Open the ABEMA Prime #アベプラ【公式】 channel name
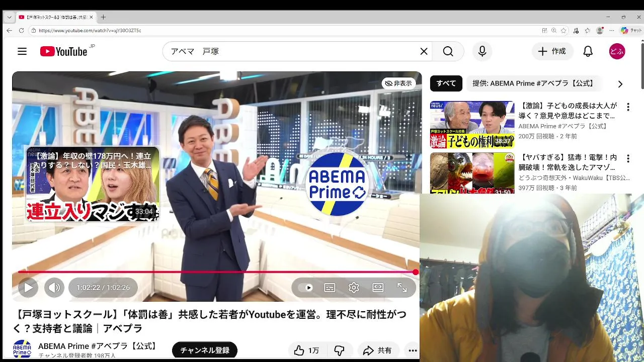This screenshot has height=362, width=644. coord(99,346)
